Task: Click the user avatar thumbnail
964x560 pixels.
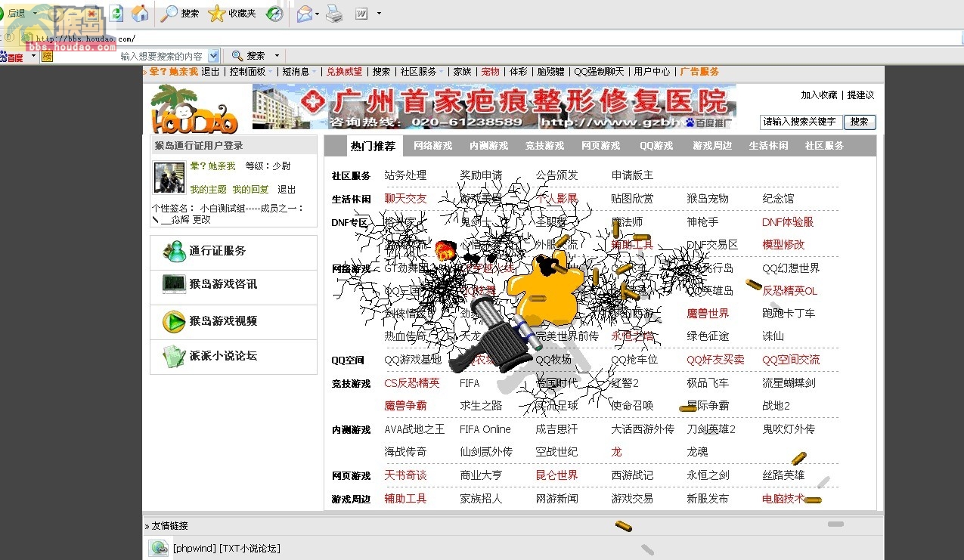Action: (169, 178)
